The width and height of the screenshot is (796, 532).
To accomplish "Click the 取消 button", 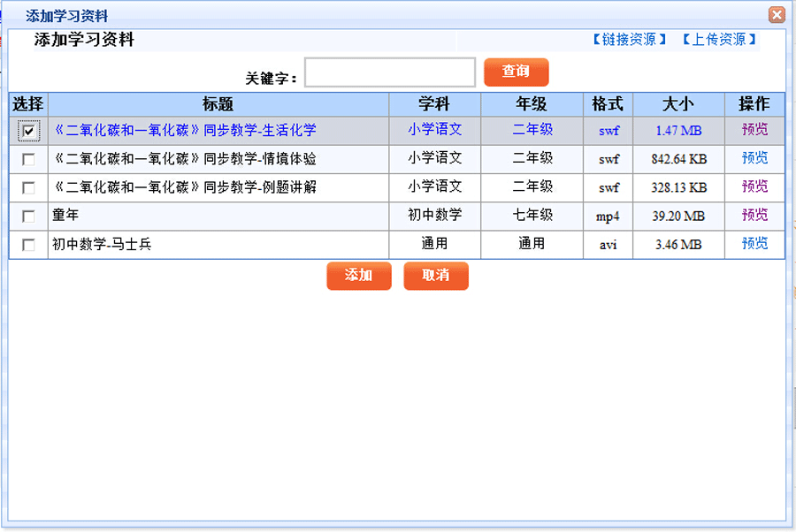I will 436,276.
